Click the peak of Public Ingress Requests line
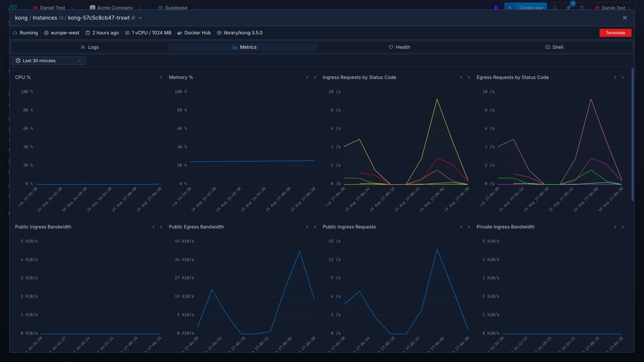The image size is (644, 362). (x=437, y=249)
